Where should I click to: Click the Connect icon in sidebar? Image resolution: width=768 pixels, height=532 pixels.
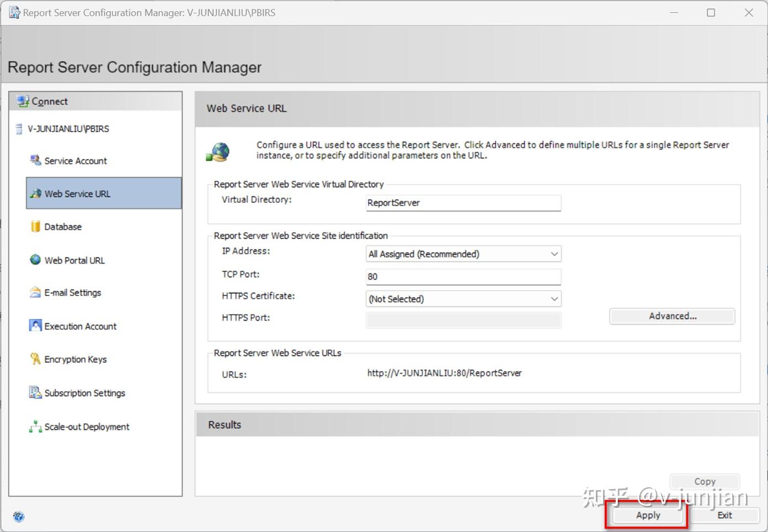pyautogui.click(x=23, y=101)
